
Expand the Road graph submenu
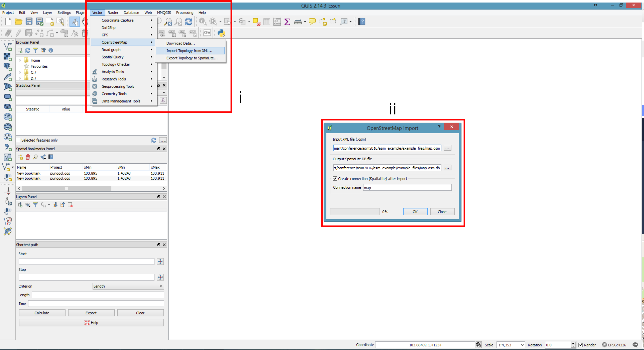pyautogui.click(x=124, y=50)
